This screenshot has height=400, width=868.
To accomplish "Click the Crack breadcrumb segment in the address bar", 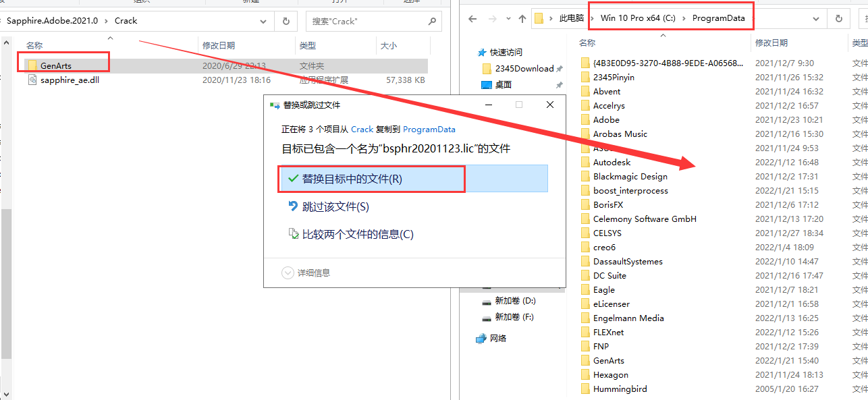I will pos(126,21).
